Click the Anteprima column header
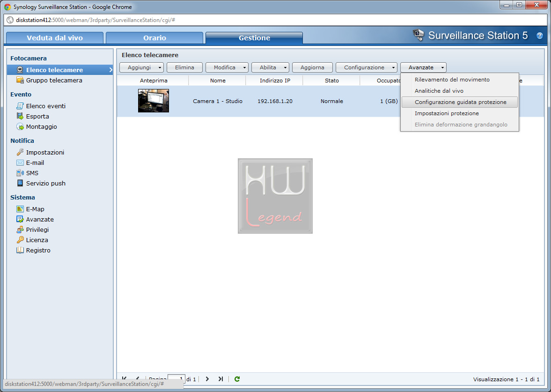 click(154, 81)
